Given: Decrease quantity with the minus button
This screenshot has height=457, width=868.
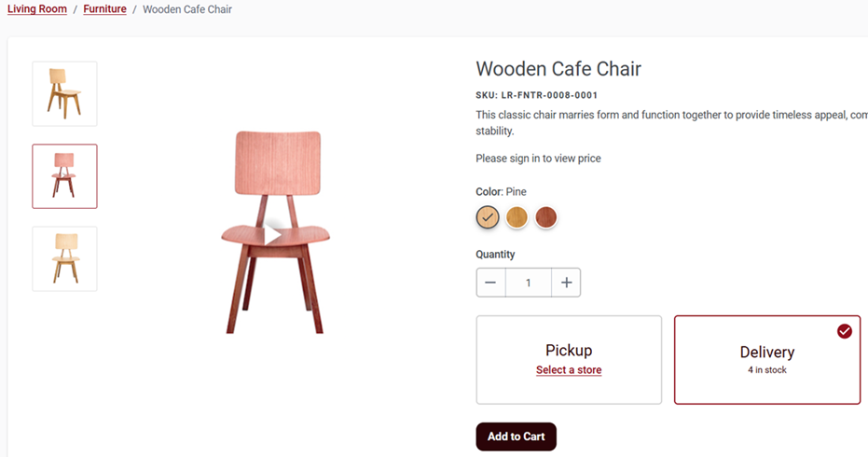Looking at the screenshot, I should click(x=490, y=283).
